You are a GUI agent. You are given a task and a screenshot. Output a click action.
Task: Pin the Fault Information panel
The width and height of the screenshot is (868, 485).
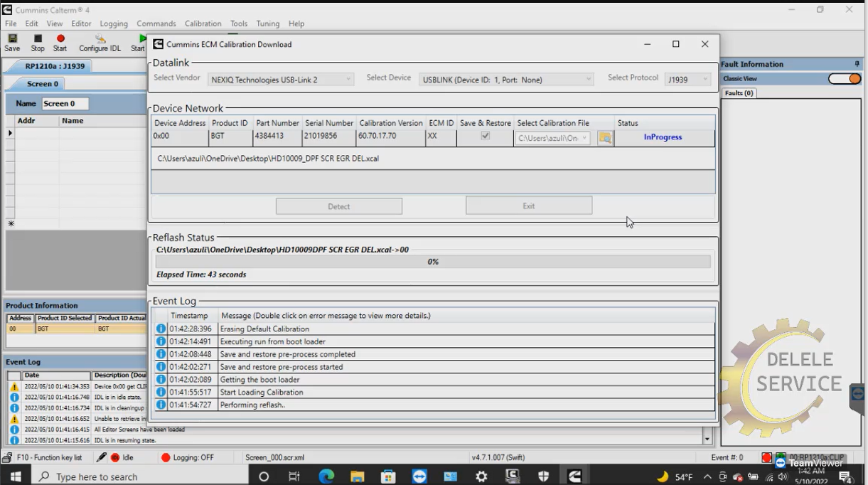click(857, 64)
